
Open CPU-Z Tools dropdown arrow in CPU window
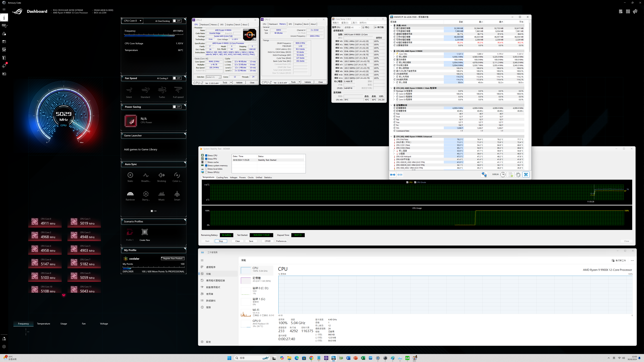pyautogui.click(x=231, y=82)
